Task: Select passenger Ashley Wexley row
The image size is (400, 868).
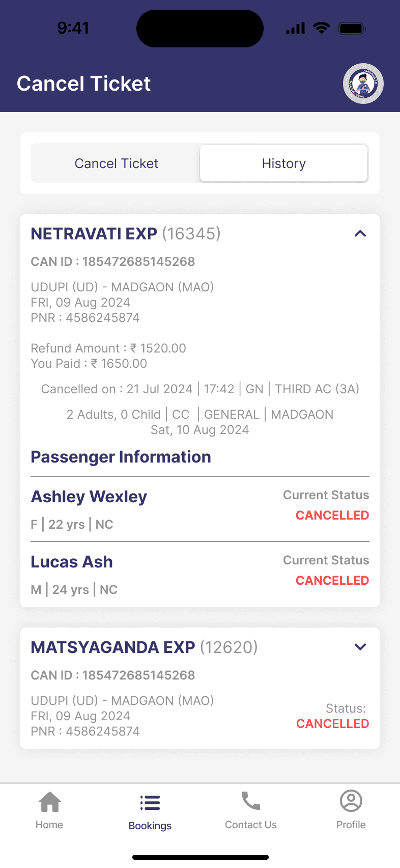Action: click(x=199, y=509)
